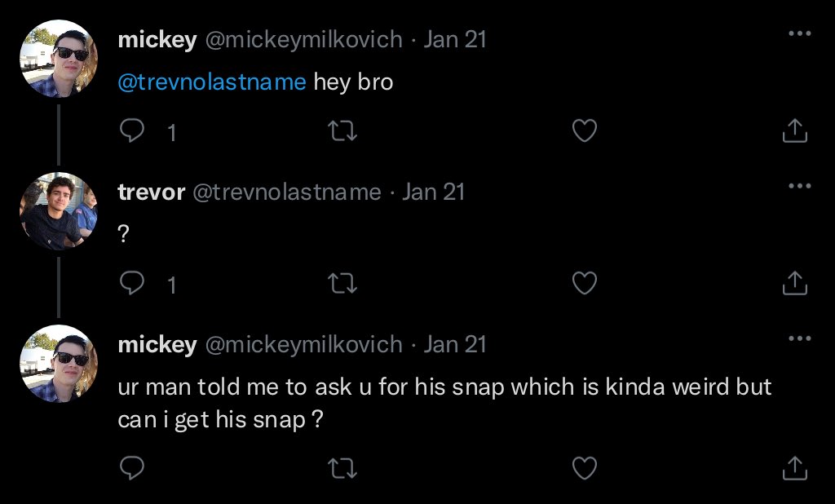The height and width of the screenshot is (504, 835).
Task: Retweet mickey's "hey bro" tweet
Action: pyautogui.click(x=342, y=130)
